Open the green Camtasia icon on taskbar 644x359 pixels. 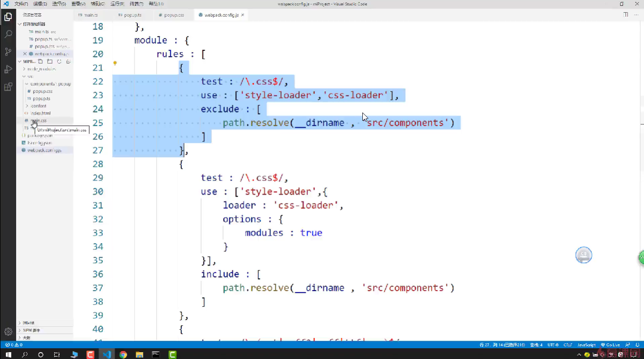(172, 355)
